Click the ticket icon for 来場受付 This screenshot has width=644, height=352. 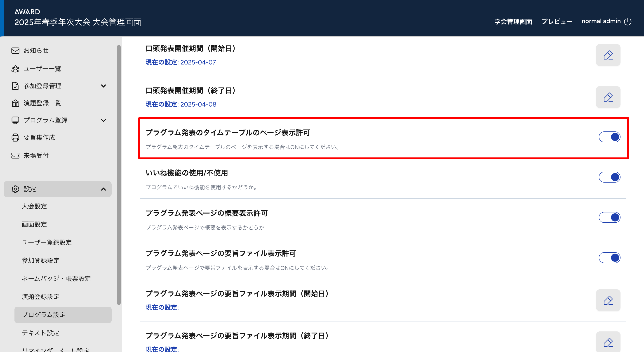pos(15,155)
